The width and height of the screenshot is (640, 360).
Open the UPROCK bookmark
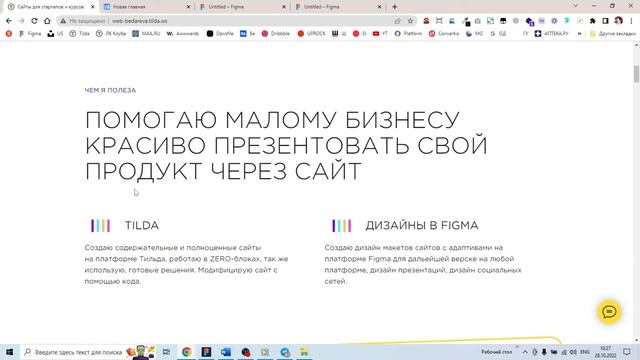pos(311,34)
